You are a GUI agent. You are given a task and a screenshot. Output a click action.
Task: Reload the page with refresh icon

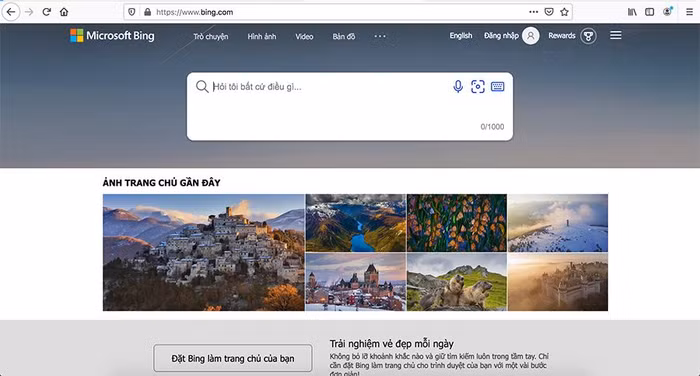(46, 12)
